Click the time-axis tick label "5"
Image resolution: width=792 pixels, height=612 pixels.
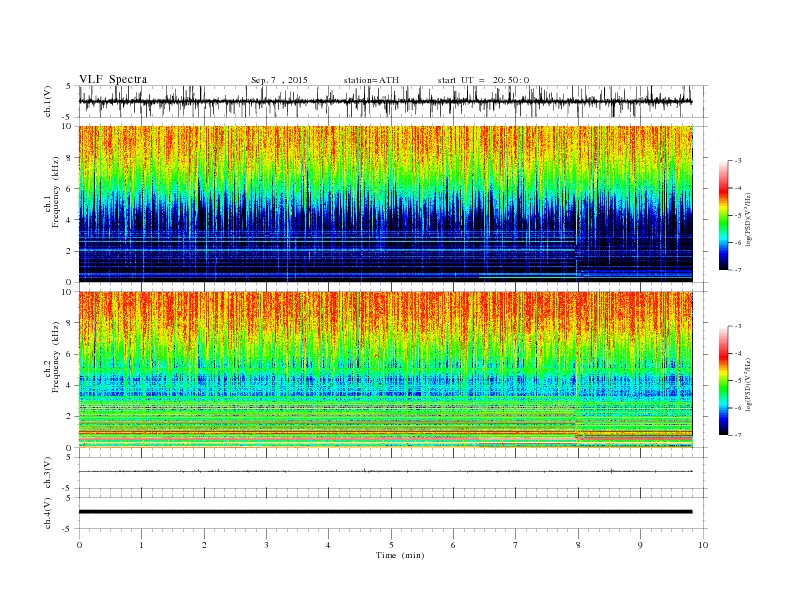[x=391, y=545]
